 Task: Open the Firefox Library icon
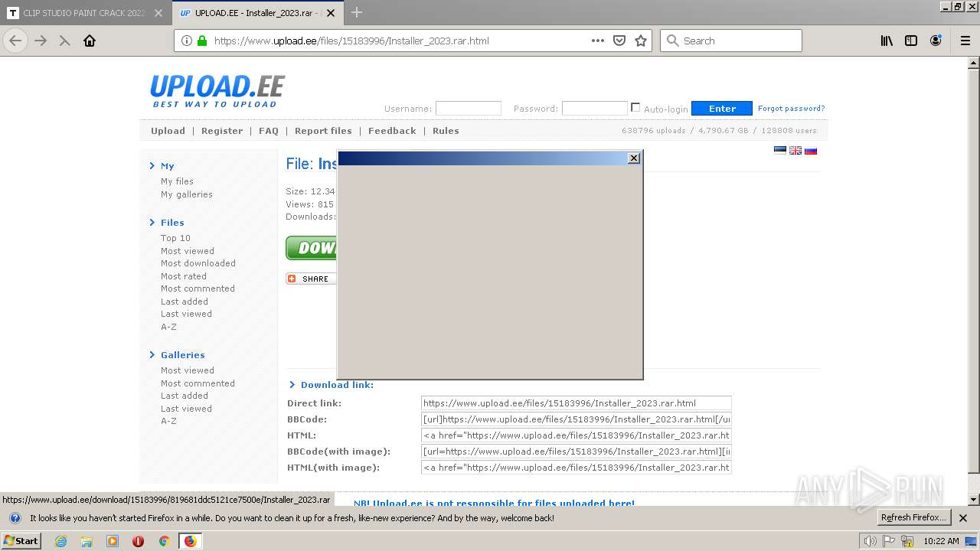pos(887,41)
